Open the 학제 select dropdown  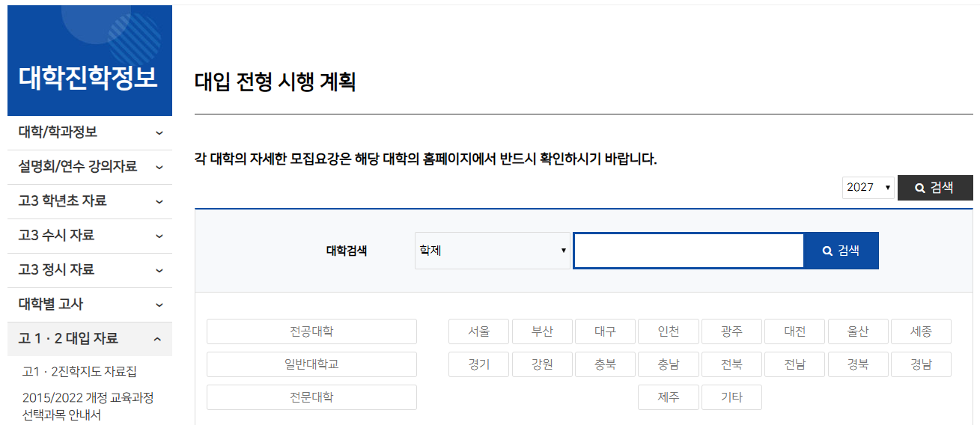click(x=493, y=251)
